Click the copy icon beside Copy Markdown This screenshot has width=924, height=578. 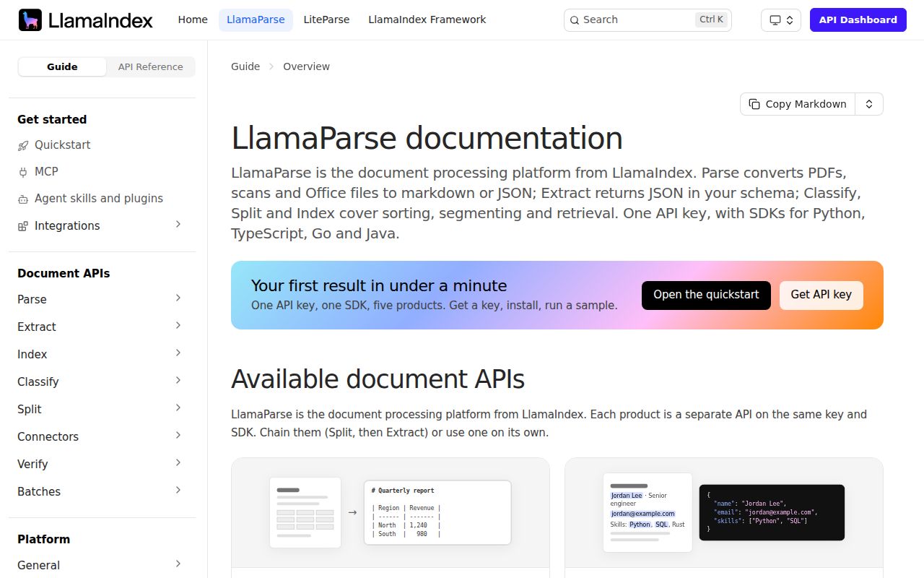754,104
